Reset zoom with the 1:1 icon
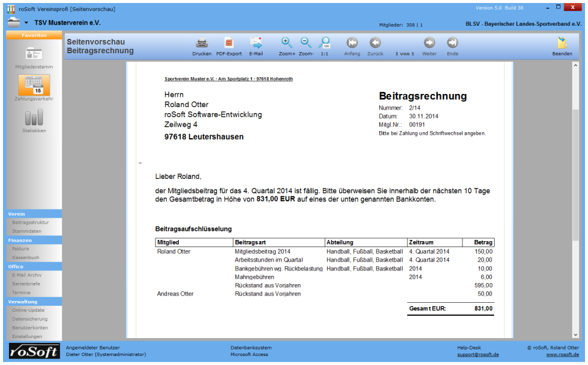588x365 pixels. click(324, 44)
